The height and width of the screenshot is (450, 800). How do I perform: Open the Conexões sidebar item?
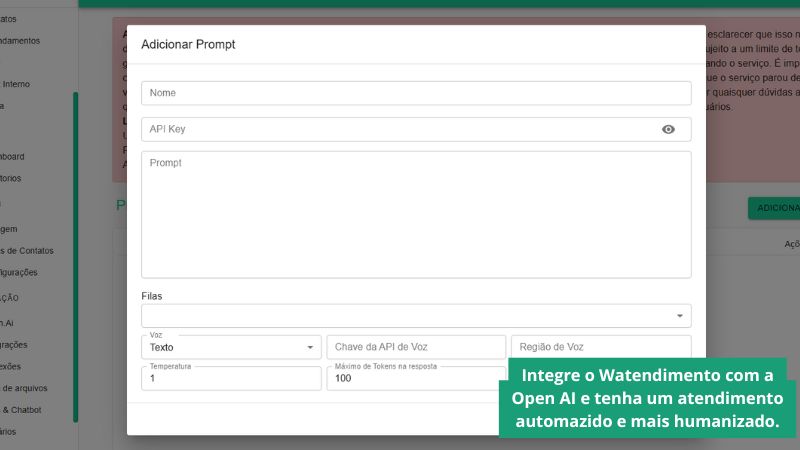(x=10, y=366)
